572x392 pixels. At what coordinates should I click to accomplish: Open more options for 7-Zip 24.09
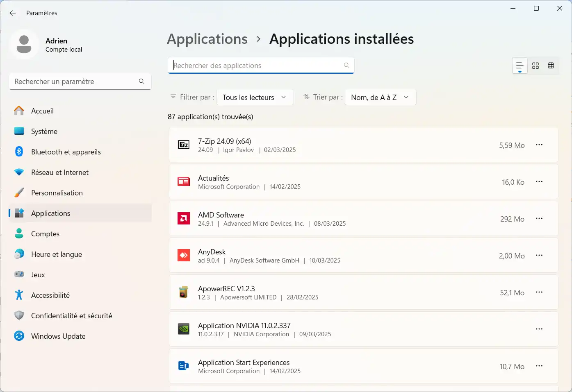[x=539, y=145]
